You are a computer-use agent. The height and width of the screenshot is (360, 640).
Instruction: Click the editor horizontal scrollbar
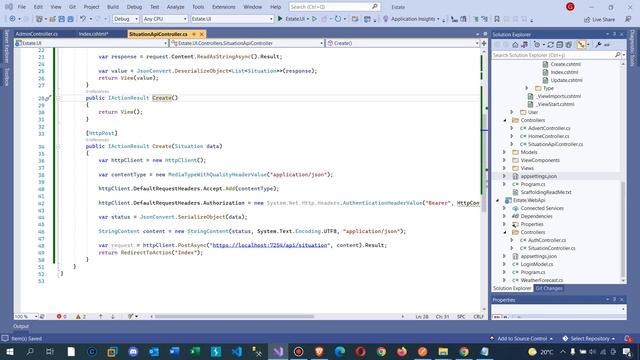coord(235,316)
